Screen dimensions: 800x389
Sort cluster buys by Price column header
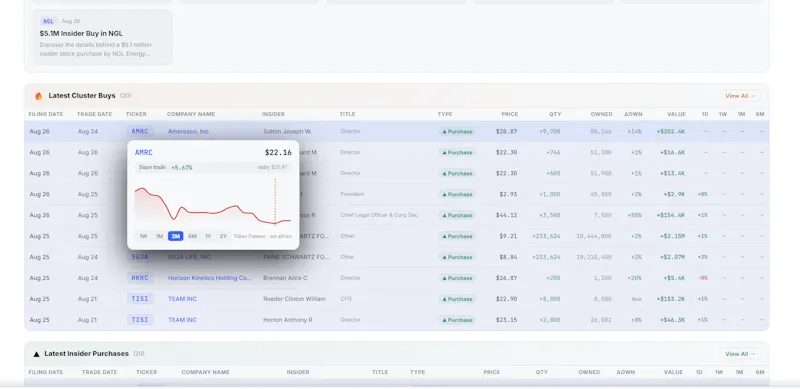pyautogui.click(x=509, y=114)
